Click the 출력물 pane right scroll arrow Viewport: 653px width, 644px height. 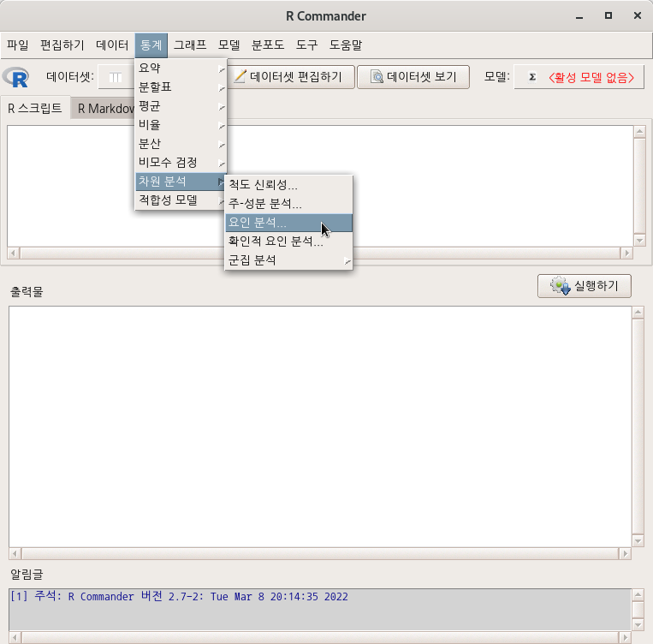point(625,553)
